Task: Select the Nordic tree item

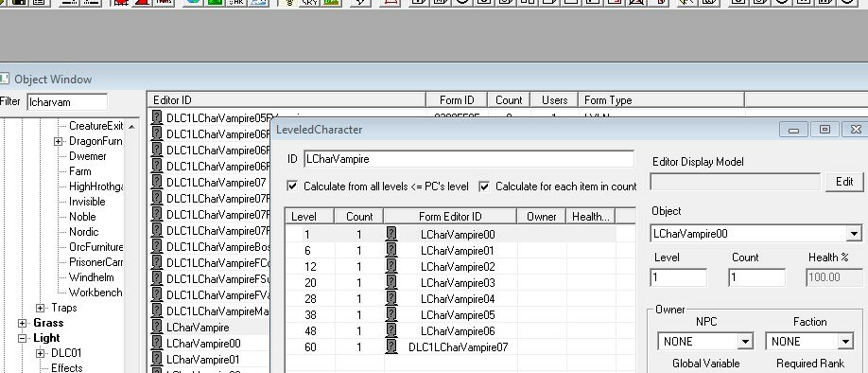Action: (83, 232)
